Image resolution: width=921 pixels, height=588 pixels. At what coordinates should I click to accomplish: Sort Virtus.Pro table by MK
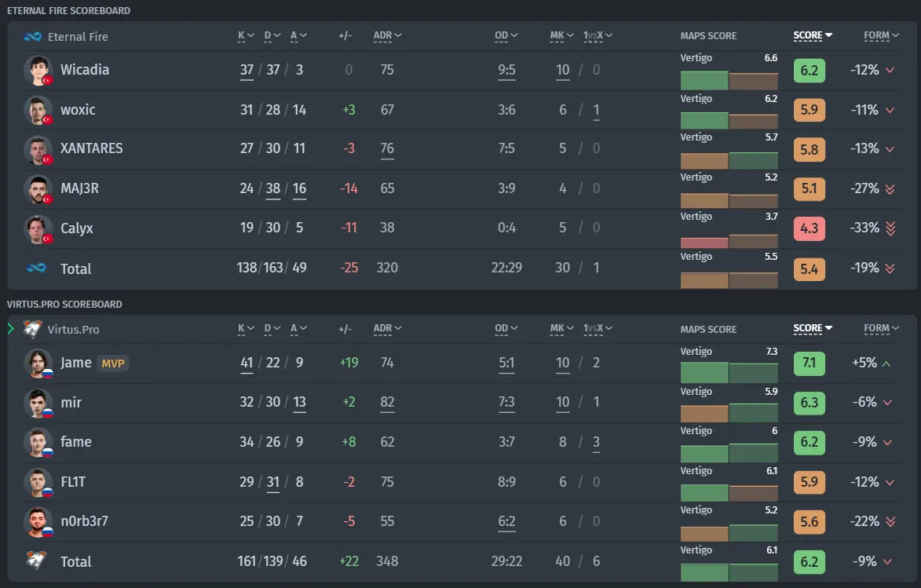point(561,329)
